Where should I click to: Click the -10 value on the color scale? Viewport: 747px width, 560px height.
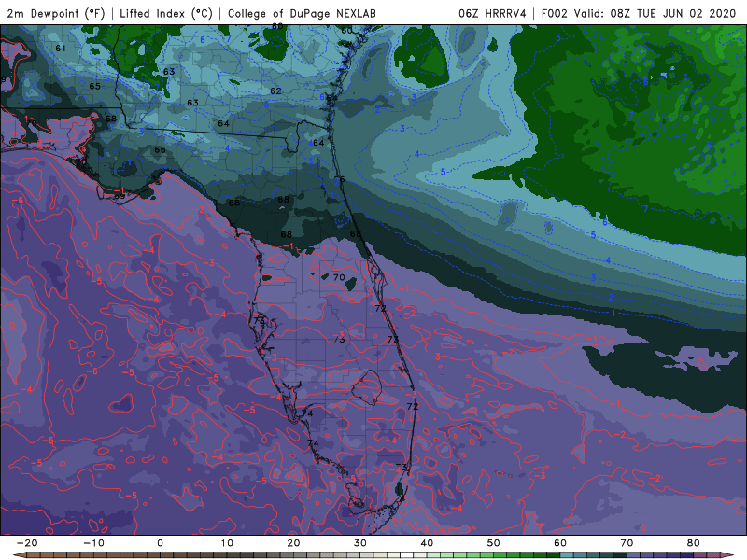click(x=93, y=543)
